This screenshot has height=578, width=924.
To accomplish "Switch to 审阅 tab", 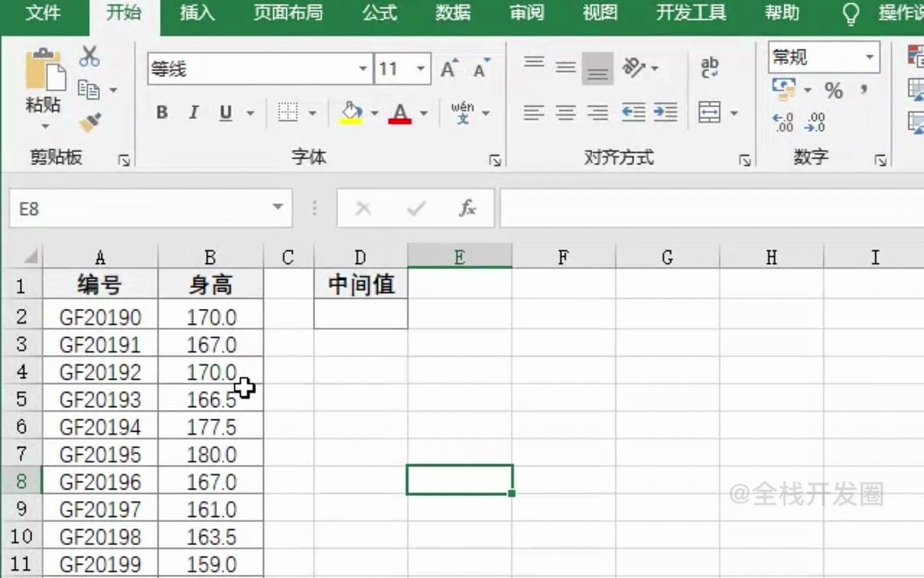I will (x=527, y=13).
